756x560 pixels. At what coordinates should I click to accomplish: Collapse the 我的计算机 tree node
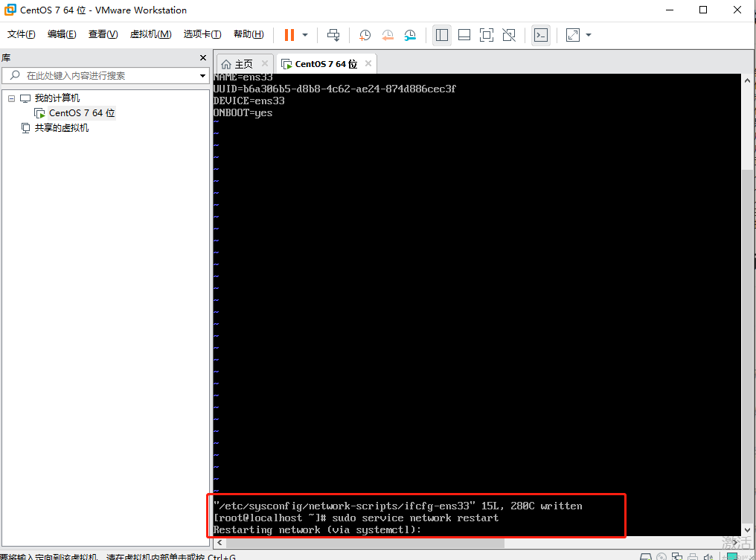pyautogui.click(x=12, y=98)
